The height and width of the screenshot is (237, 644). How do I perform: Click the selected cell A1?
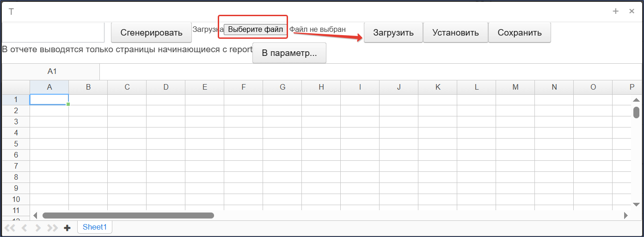coord(49,99)
